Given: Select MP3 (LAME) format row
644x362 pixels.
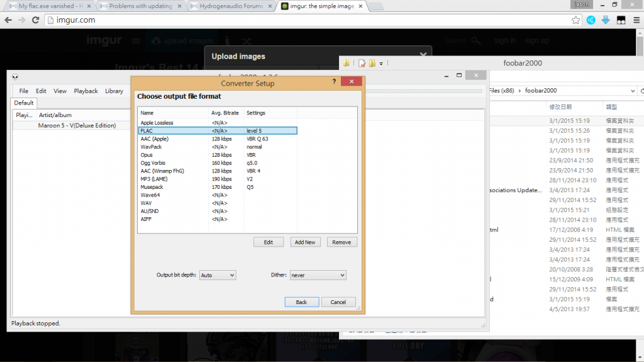Looking at the screenshot, I should click(x=218, y=179).
